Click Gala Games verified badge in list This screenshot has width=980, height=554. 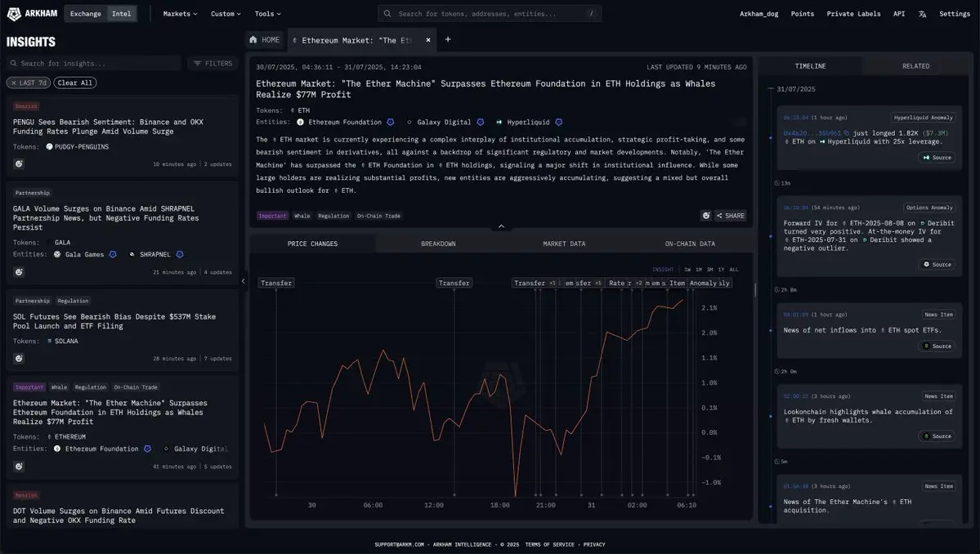point(113,254)
